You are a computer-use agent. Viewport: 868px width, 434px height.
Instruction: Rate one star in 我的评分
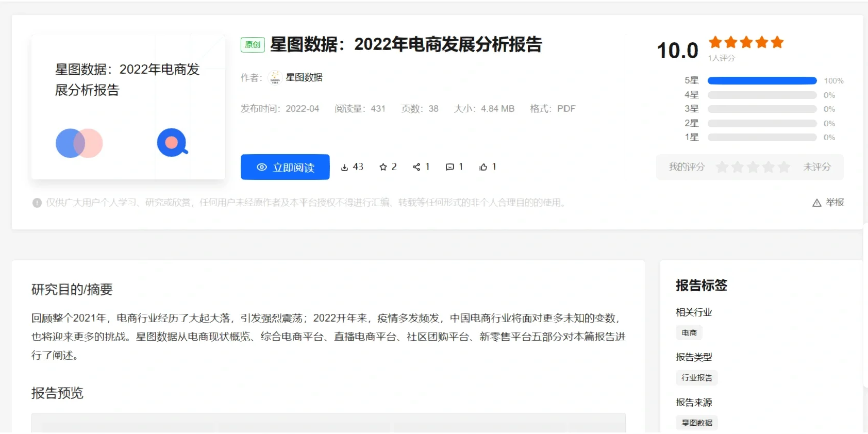coord(722,167)
